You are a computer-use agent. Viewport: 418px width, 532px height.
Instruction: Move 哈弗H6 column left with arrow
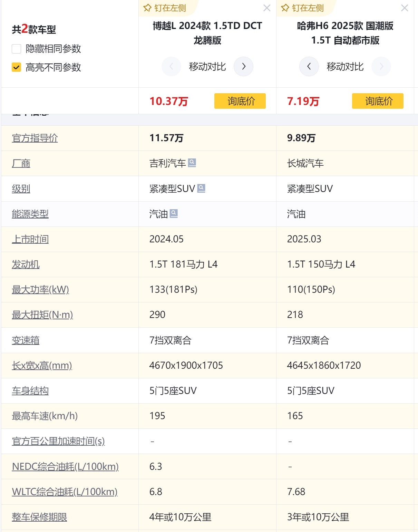[x=309, y=66]
